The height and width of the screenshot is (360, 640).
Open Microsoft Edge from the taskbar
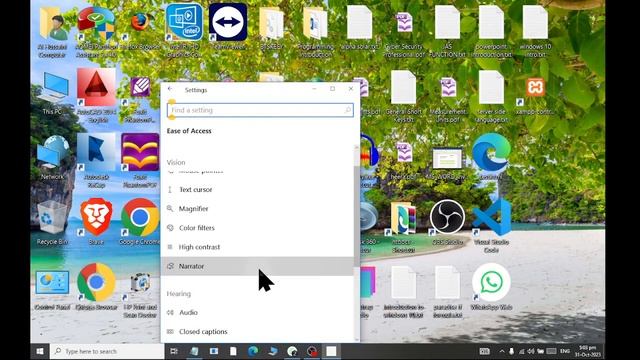point(253,351)
